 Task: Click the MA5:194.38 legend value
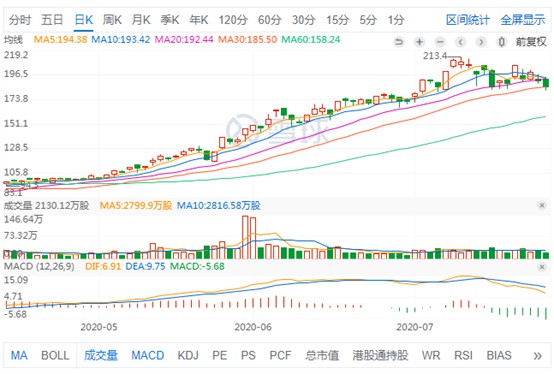coord(60,39)
